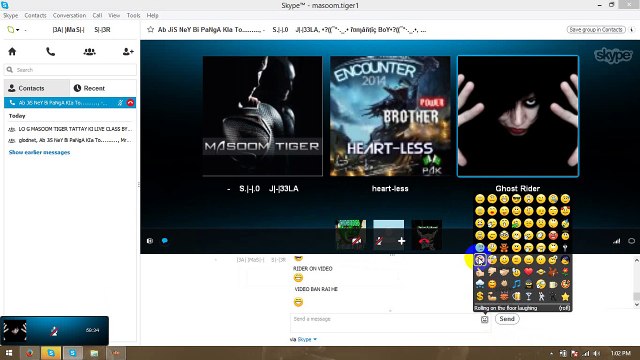
Task: Insert the teddy bear emoticon
Action: [504, 247]
